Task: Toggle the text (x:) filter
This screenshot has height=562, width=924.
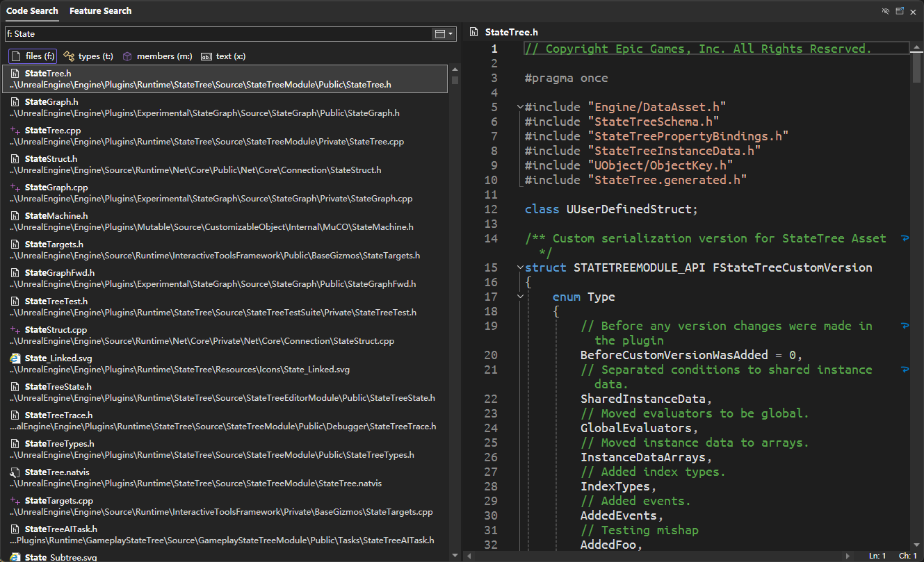Action: [x=223, y=56]
